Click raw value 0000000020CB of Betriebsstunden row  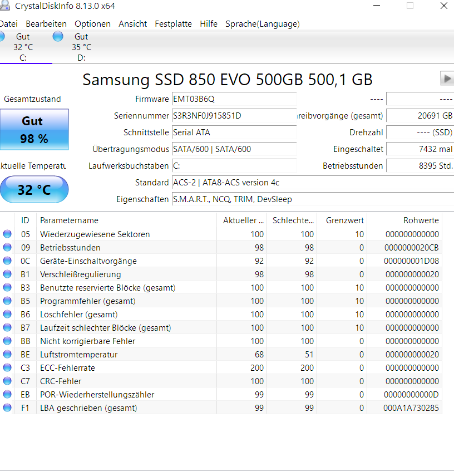click(412, 248)
